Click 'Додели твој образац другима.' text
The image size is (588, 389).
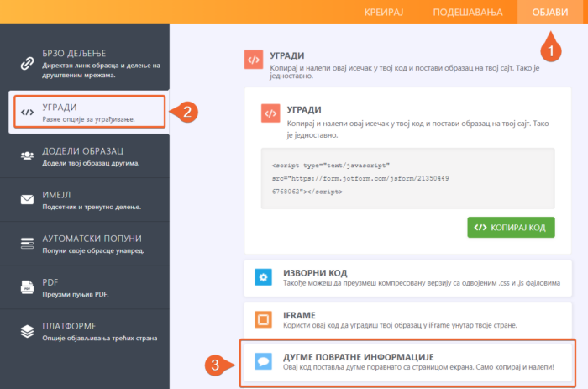point(91,163)
